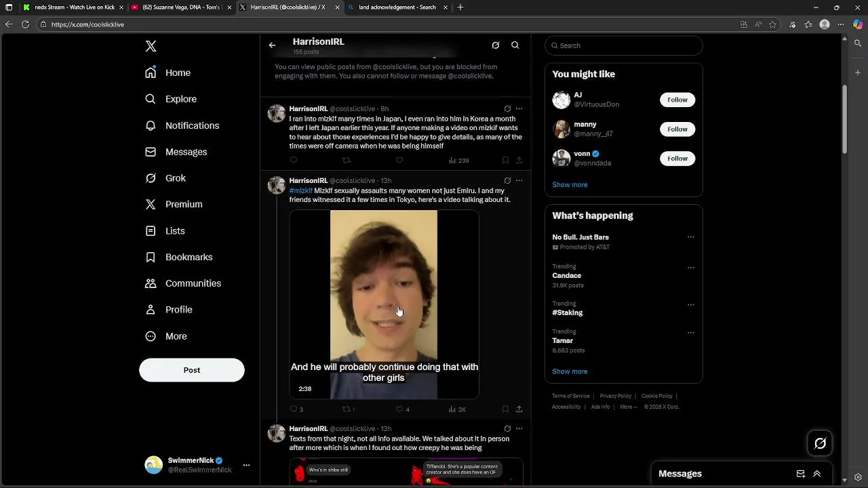
Task: Follow the AJ account
Action: tap(677, 100)
